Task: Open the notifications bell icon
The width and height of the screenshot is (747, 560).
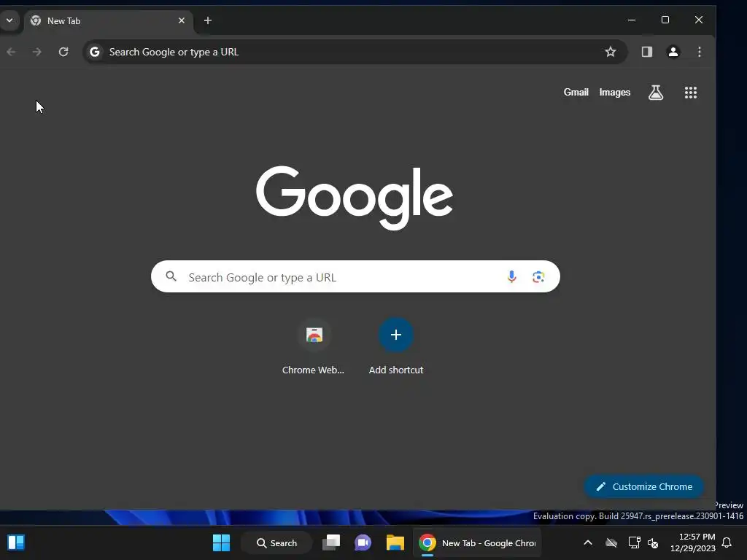Action: [727, 542]
